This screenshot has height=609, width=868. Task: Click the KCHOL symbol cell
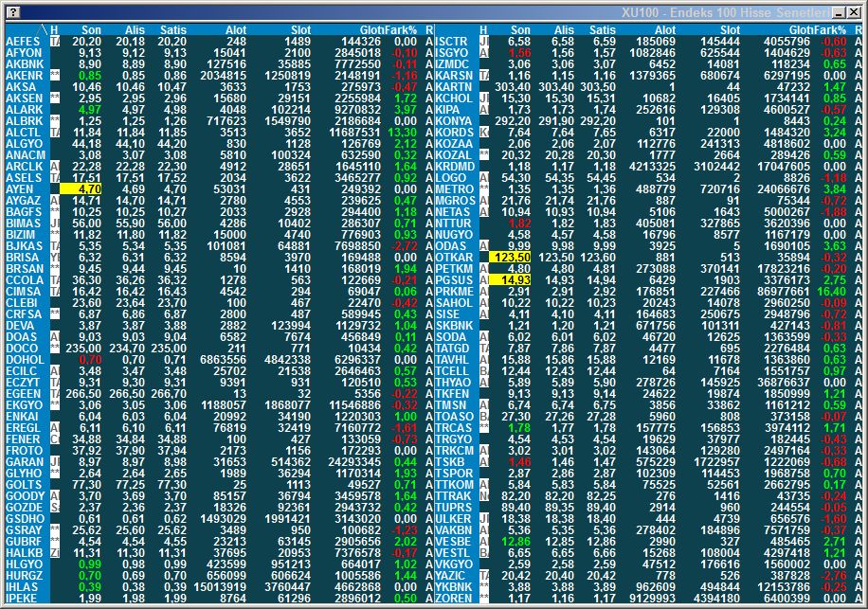[x=454, y=99]
